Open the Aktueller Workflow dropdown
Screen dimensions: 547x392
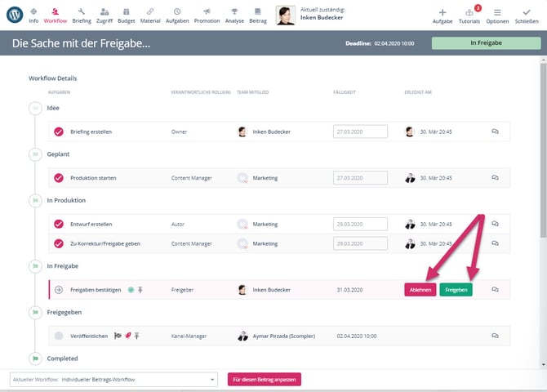tap(113, 380)
